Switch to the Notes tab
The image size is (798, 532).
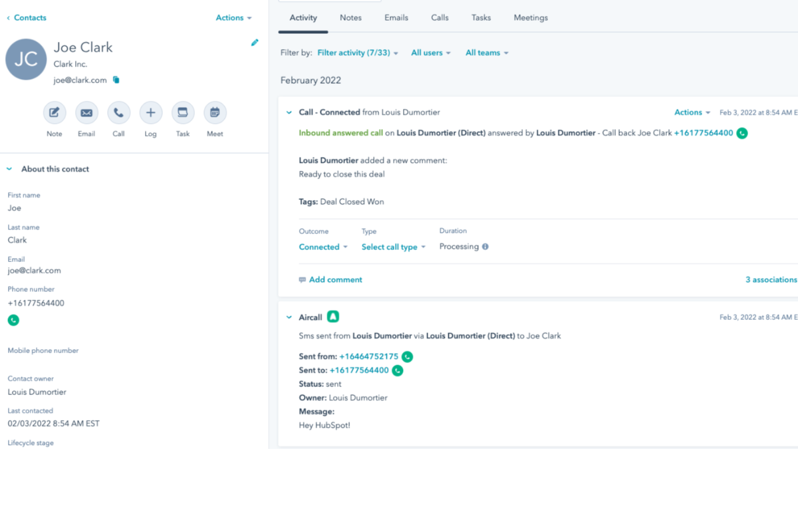tap(350, 18)
